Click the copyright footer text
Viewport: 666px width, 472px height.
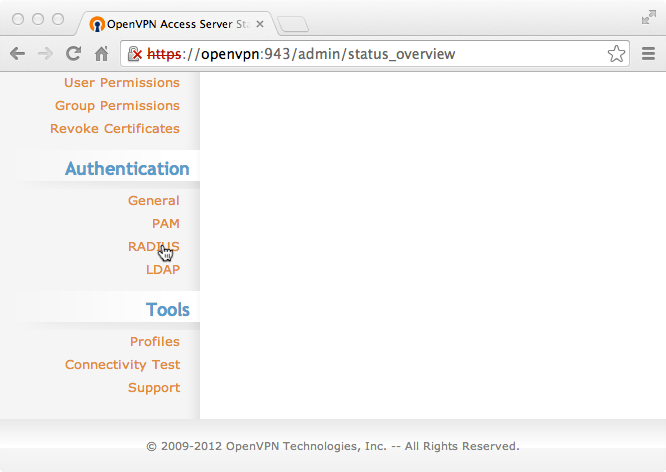click(333, 446)
